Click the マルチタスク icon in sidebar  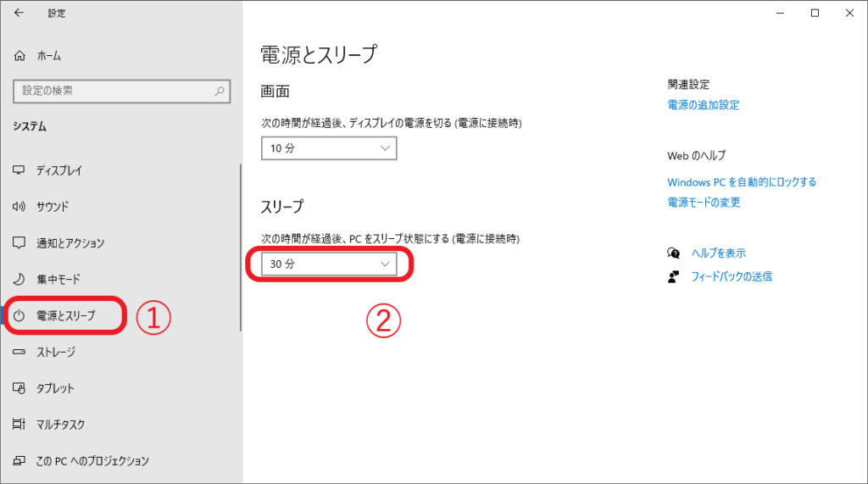coord(20,425)
